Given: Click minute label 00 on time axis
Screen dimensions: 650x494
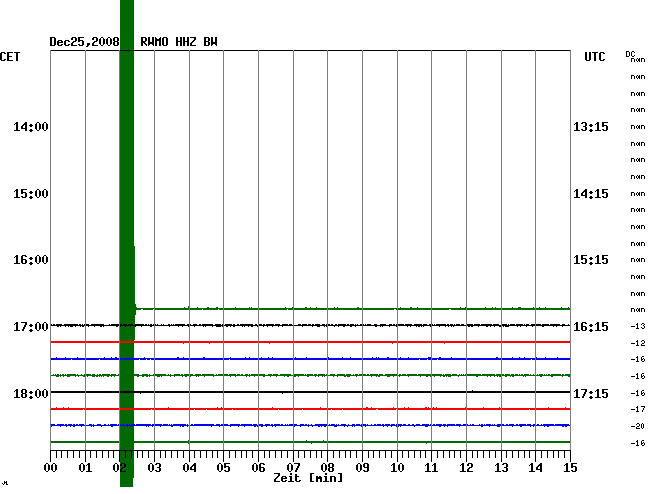Looking at the screenshot, I should (x=51, y=468).
